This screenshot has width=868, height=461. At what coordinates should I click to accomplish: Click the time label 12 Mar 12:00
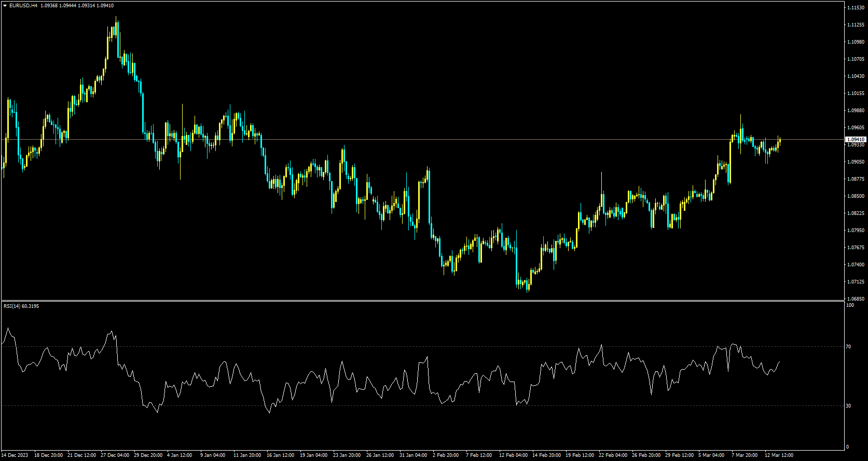pyautogui.click(x=779, y=455)
